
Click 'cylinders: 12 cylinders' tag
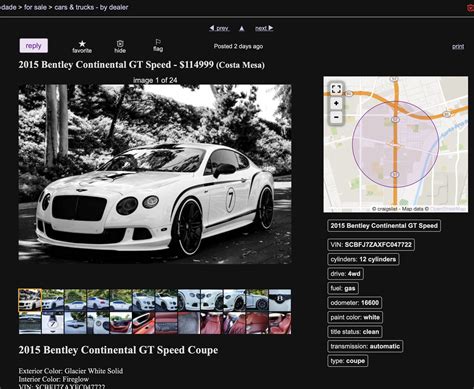[363, 259]
